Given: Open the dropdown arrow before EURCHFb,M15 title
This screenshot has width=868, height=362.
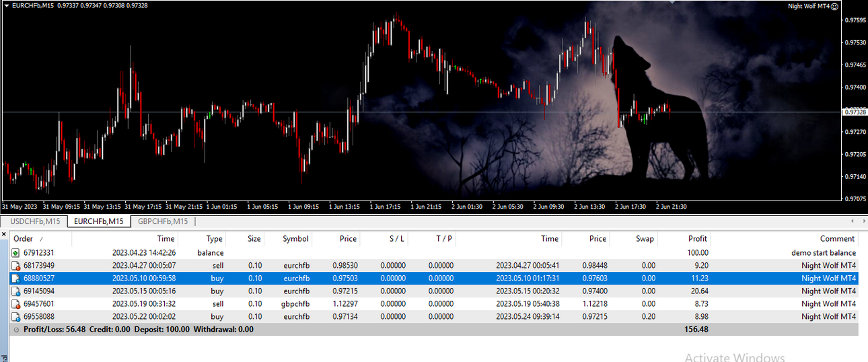Looking at the screenshot, I should click(6, 5).
